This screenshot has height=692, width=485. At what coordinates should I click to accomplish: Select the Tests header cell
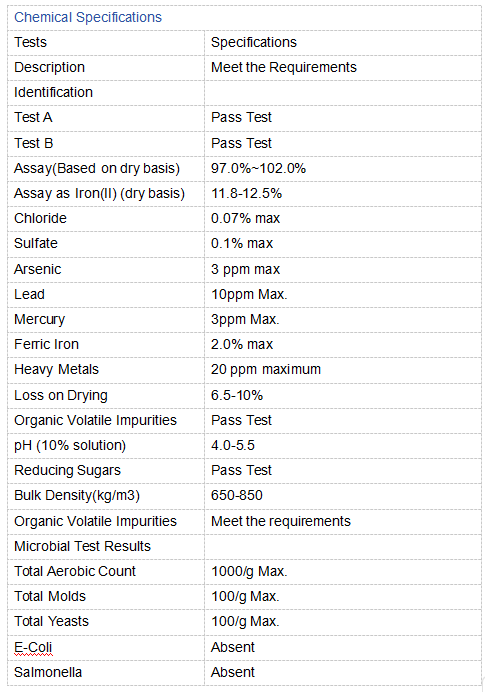pos(106,43)
